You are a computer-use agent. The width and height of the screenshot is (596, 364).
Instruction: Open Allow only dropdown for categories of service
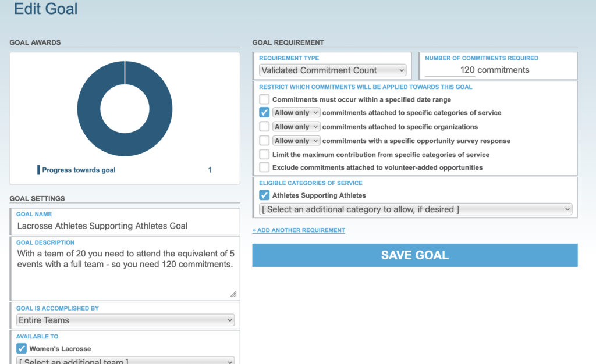[x=296, y=113]
